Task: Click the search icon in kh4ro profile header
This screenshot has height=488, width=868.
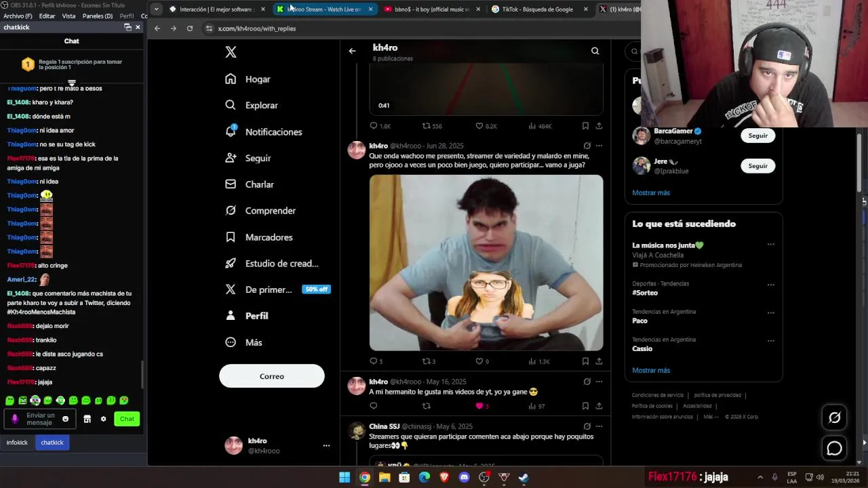Action: pos(595,51)
